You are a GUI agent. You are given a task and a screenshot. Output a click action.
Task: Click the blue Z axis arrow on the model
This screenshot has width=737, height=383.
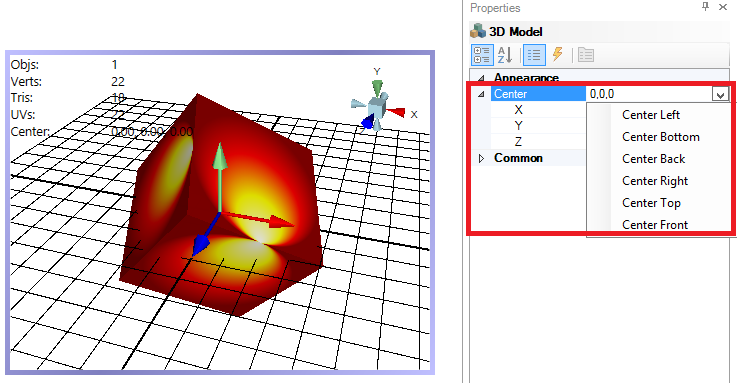pyautogui.click(x=204, y=237)
